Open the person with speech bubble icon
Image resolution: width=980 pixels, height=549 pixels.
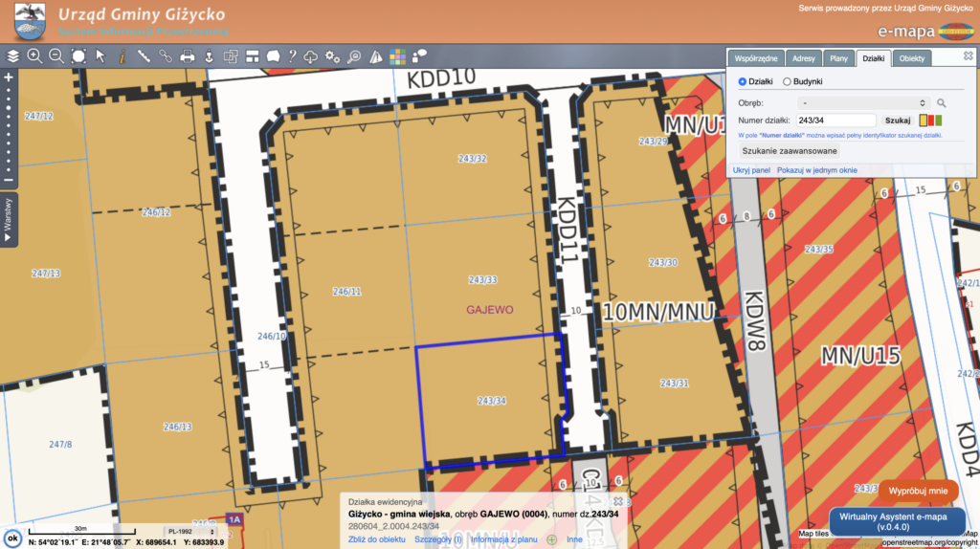point(419,56)
